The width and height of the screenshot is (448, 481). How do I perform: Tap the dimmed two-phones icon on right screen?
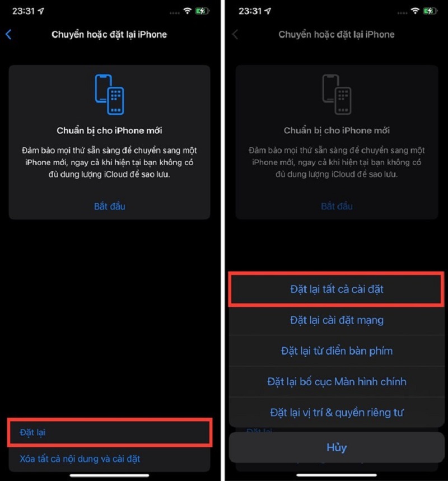pos(337,95)
